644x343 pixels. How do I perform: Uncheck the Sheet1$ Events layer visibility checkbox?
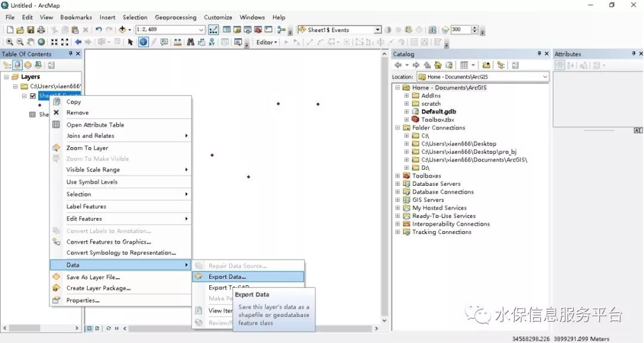coord(33,96)
